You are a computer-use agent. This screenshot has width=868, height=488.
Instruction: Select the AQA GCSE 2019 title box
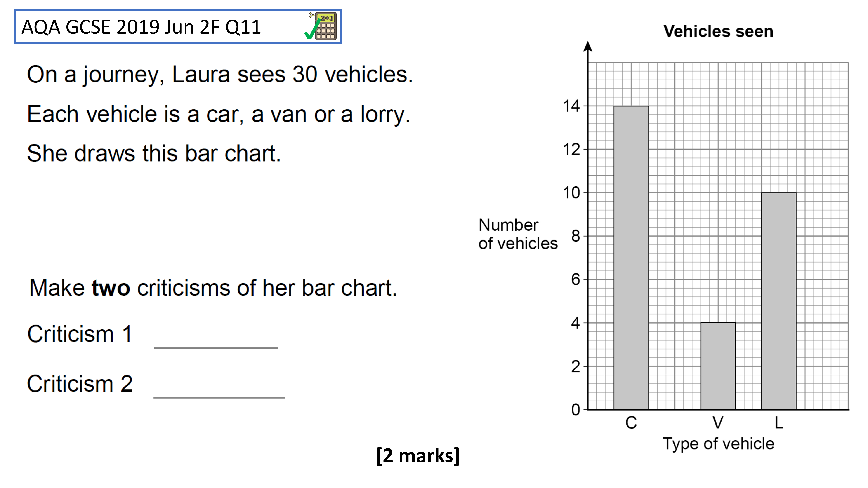pos(178,27)
